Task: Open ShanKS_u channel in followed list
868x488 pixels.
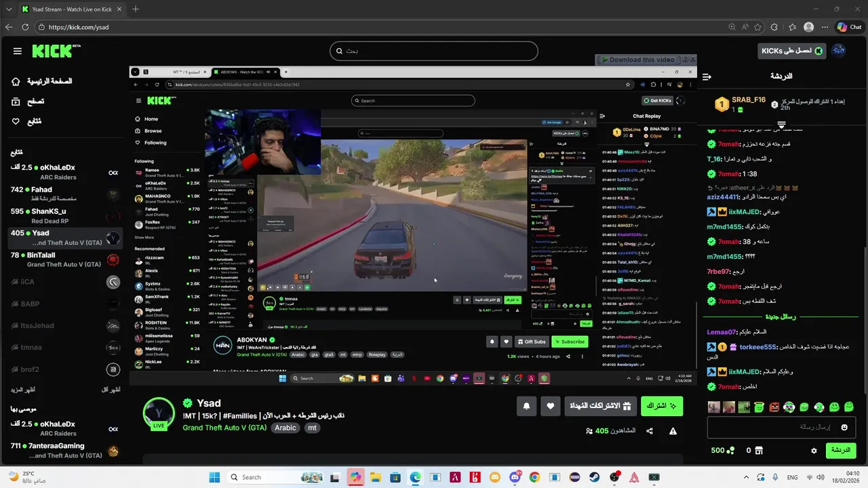Action: pyautogui.click(x=65, y=216)
